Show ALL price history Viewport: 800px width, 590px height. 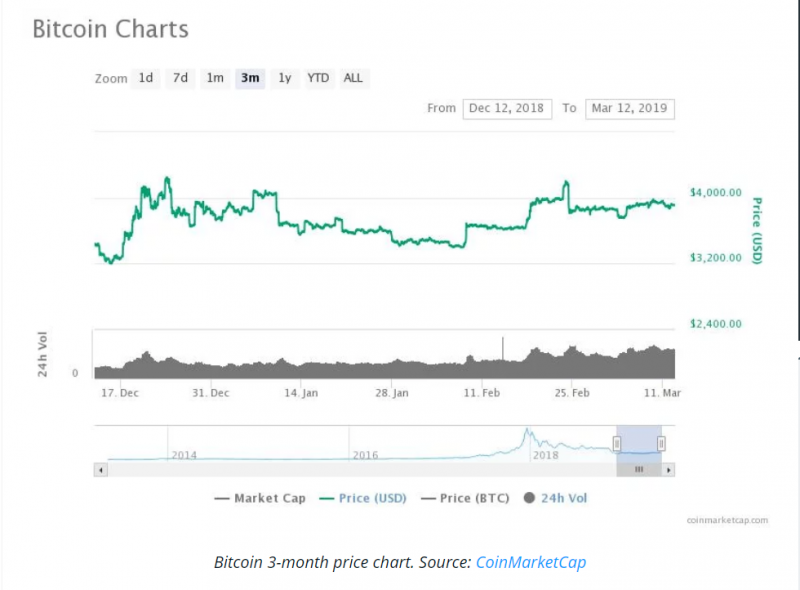pos(353,78)
